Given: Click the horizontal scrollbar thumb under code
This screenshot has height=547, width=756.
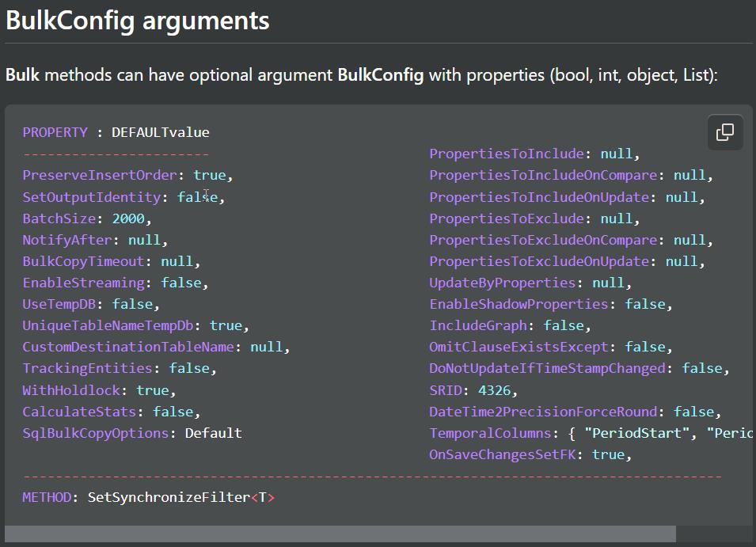Looking at the screenshot, I should pyautogui.click(x=340, y=534).
